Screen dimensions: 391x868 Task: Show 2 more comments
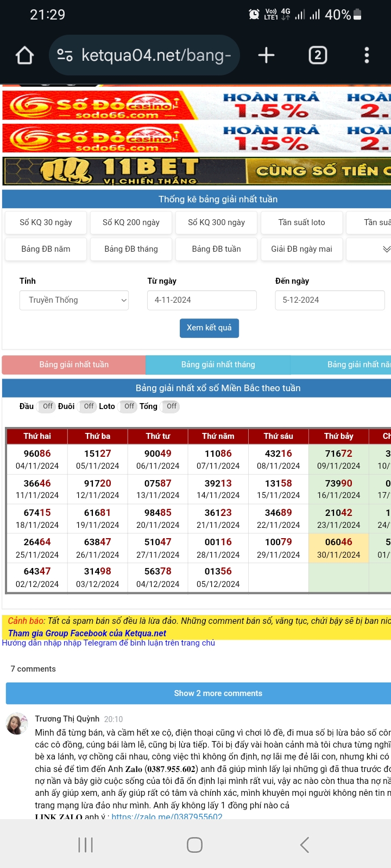[218, 693]
